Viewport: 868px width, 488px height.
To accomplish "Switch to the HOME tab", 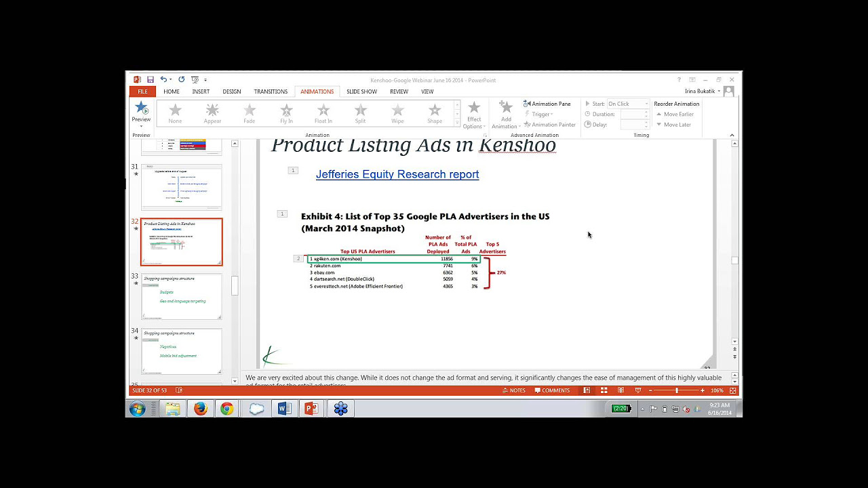I will 172,91.
